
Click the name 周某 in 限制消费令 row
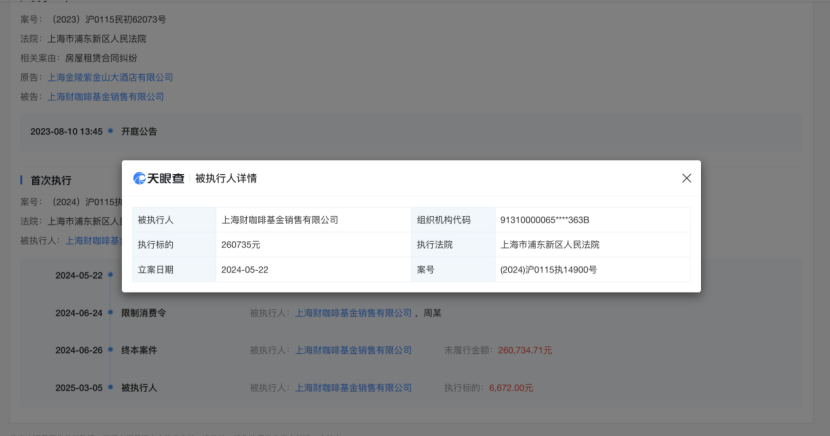pyautogui.click(x=432, y=313)
